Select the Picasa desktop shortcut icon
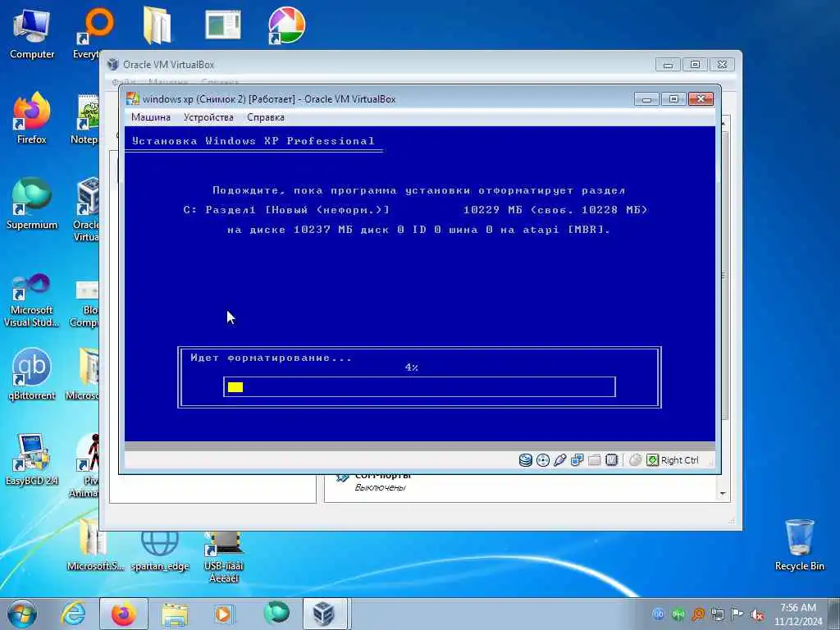 pyautogui.click(x=286, y=25)
